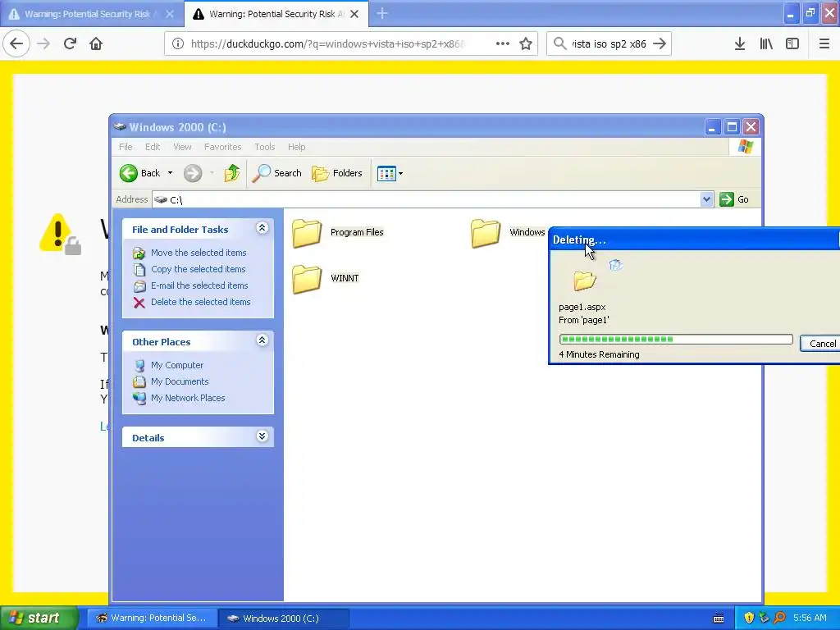Click the Explorer Forward button
This screenshot has width=840, height=630.
click(193, 173)
